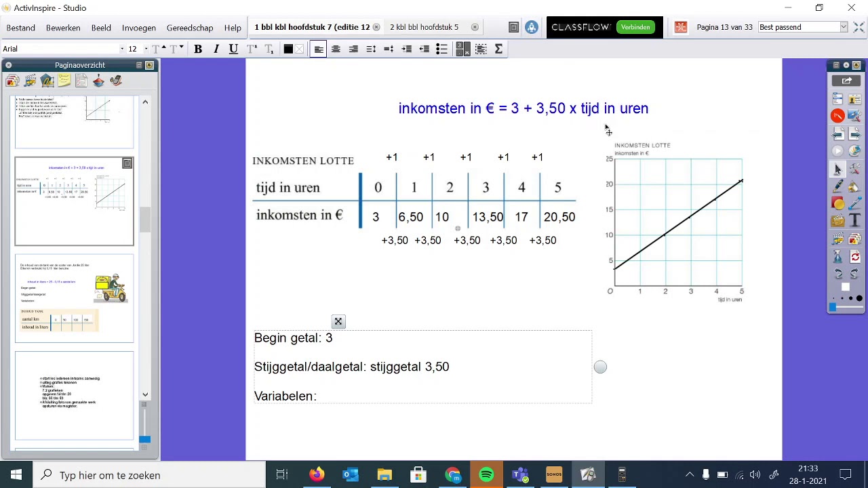Toggle subscript text

(x=269, y=49)
